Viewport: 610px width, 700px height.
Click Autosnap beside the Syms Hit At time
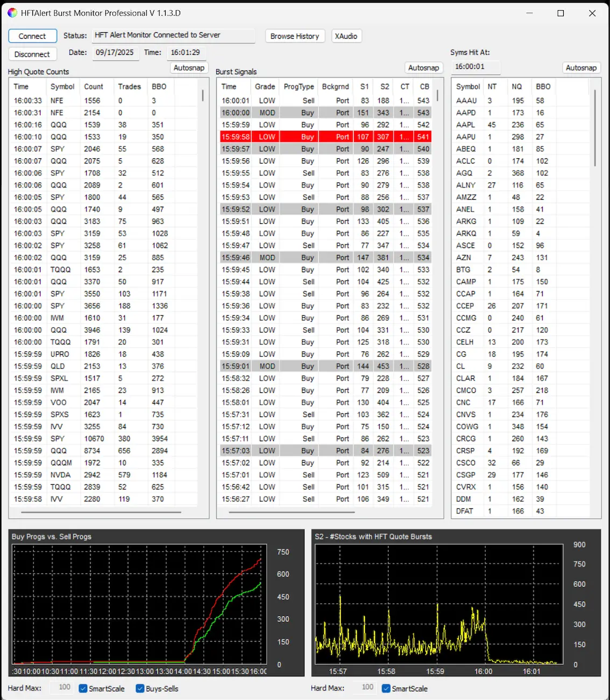pos(581,68)
